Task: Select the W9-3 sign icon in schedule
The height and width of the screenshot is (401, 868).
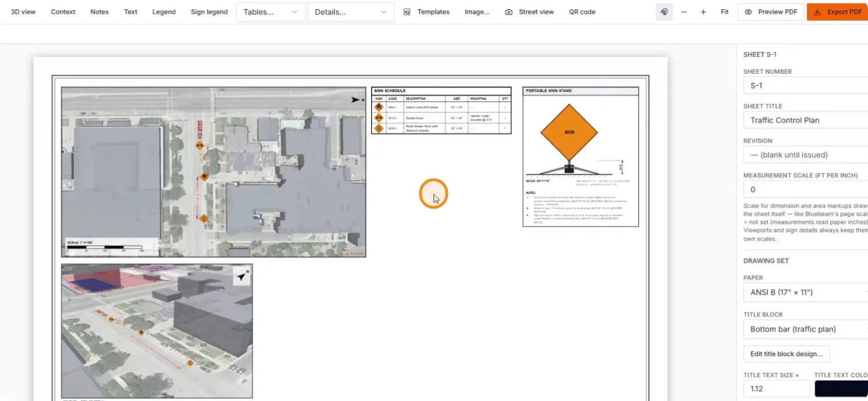Action: point(379,107)
